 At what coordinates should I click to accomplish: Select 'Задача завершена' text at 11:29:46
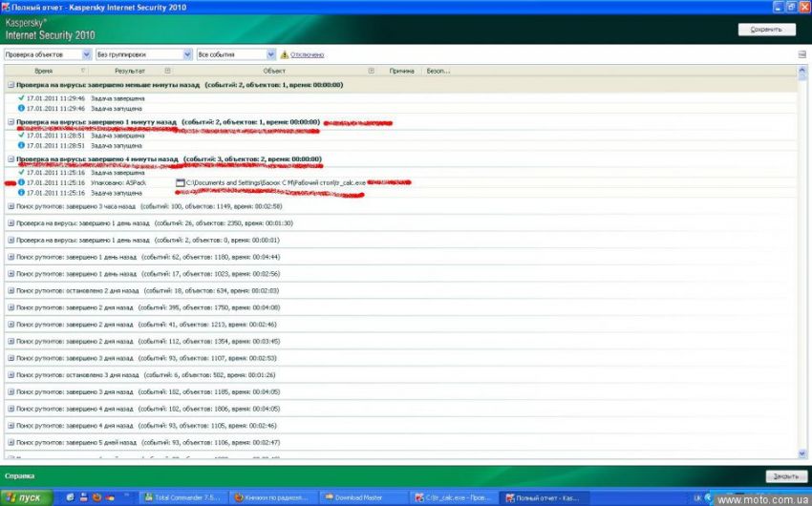pyautogui.click(x=118, y=98)
